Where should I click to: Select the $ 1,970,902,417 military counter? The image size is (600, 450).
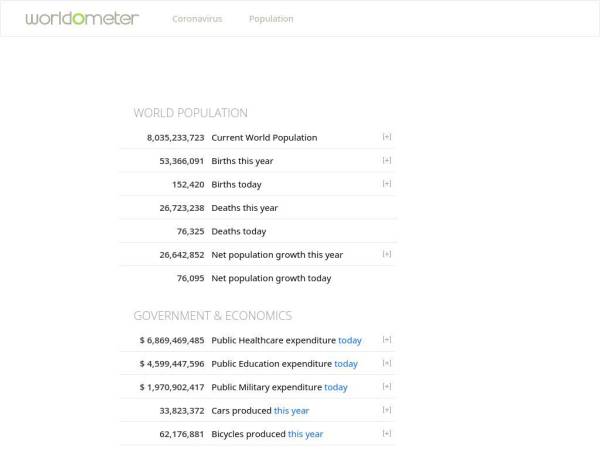(172, 387)
